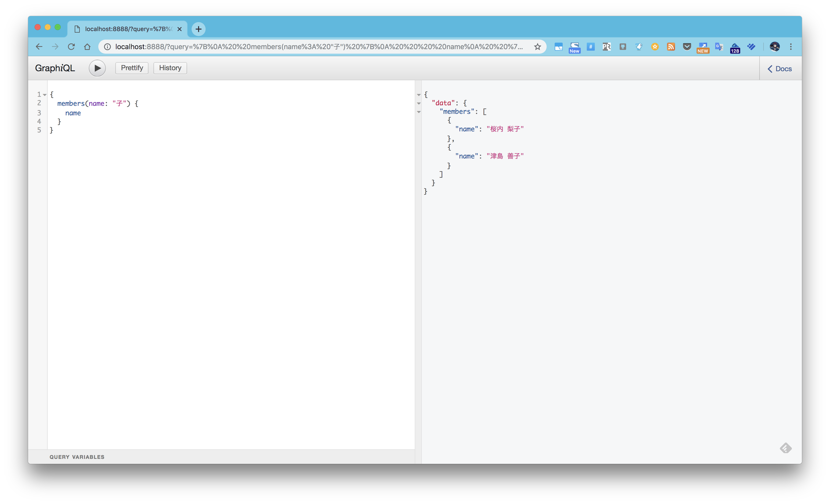Bookmark the page using the star icon

pos(538,47)
